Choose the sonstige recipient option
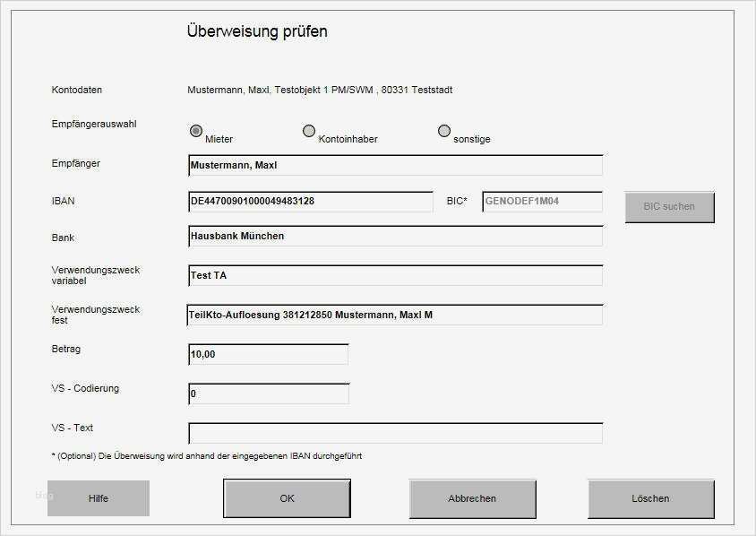 pos(443,130)
